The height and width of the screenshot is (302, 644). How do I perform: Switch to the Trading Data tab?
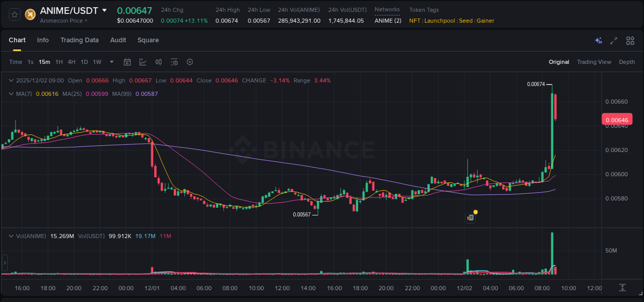(79, 40)
